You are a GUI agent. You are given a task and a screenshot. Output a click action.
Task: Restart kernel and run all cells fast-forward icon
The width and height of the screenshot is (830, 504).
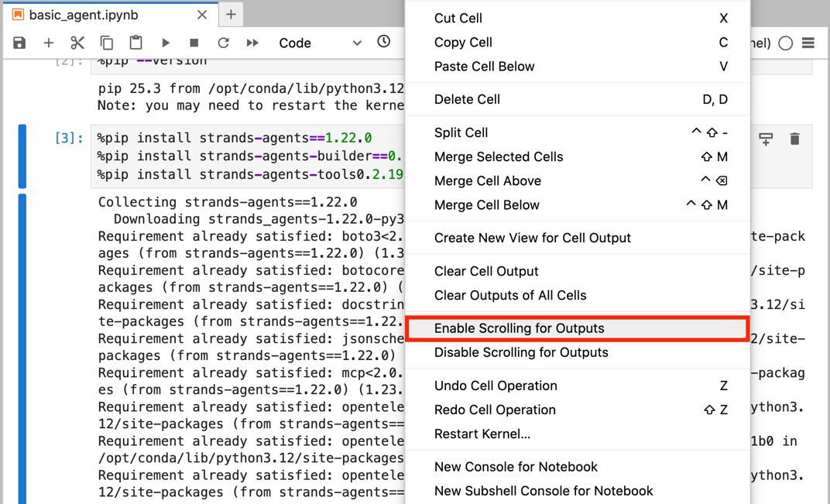click(x=252, y=43)
